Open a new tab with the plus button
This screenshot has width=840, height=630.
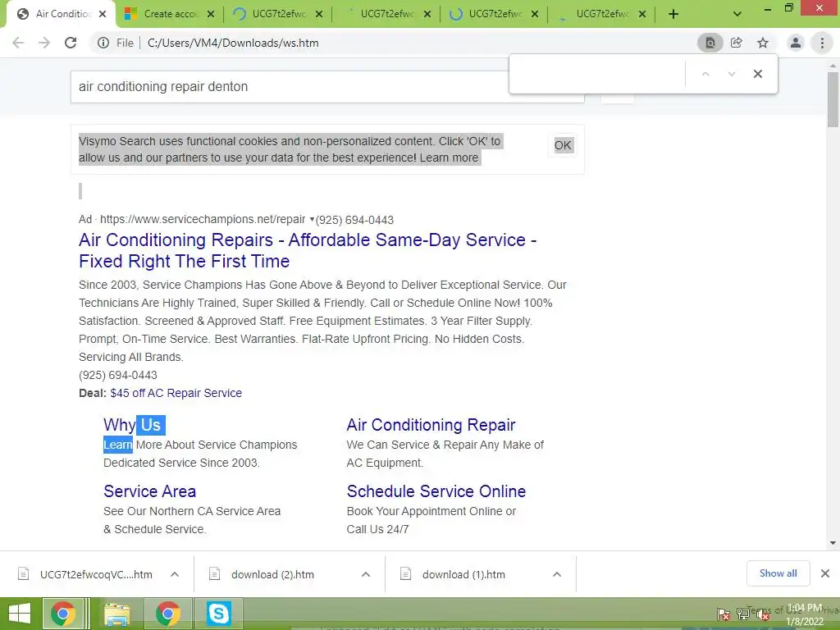pyautogui.click(x=673, y=15)
